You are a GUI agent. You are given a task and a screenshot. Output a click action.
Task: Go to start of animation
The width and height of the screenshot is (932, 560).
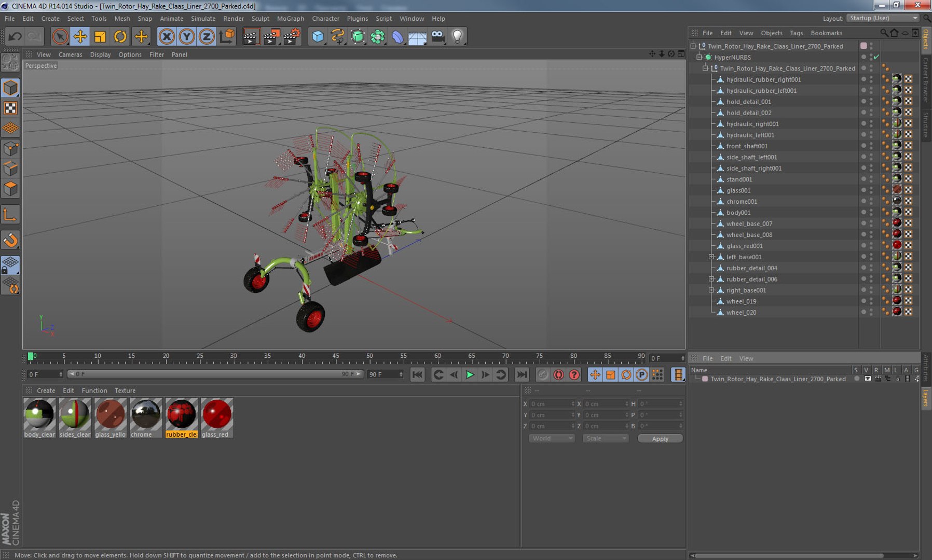[x=417, y=374]
